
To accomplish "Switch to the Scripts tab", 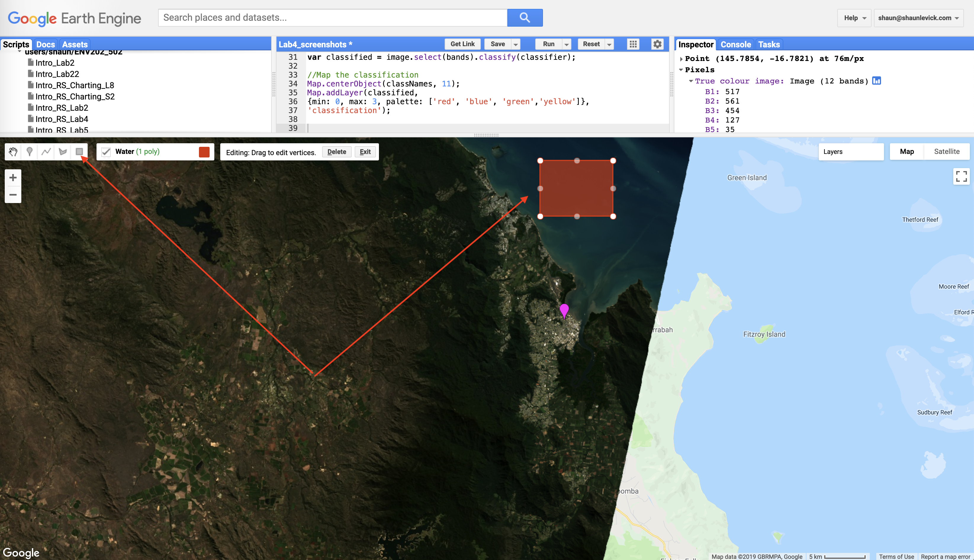I will click(x=16, y=44).
